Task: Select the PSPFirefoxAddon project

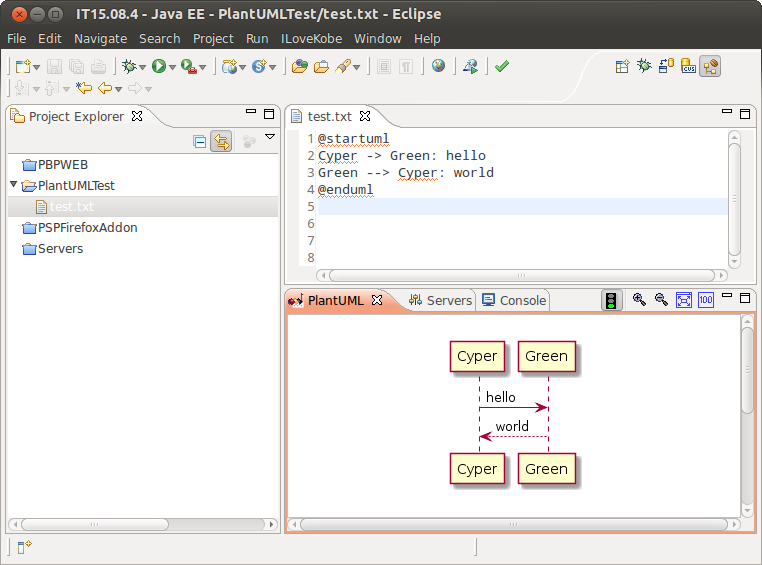Action: tap(87, 228)
